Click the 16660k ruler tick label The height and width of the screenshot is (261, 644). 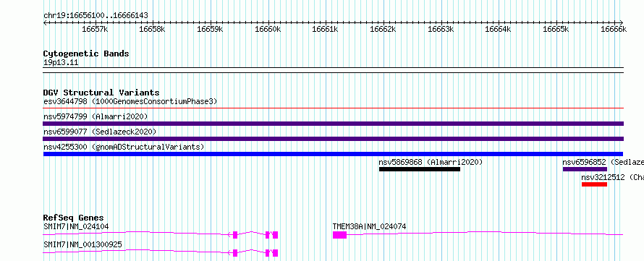tap(268, 29)
